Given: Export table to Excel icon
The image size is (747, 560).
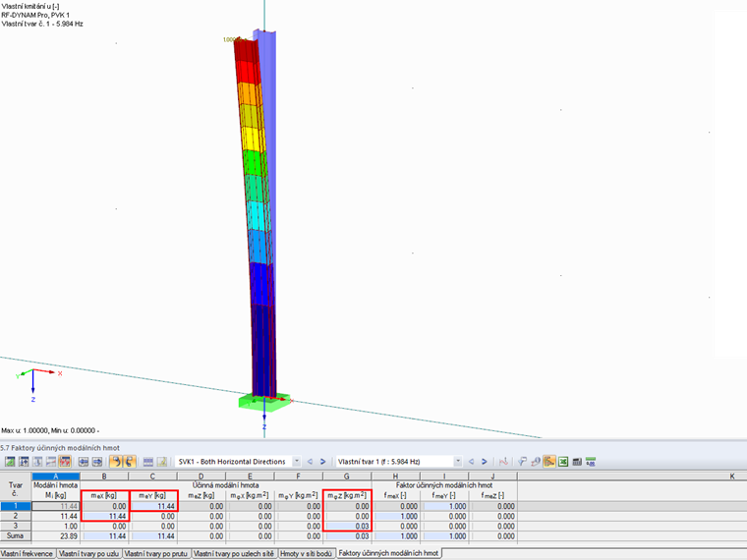Looking at the screenshot, I should coord(563,462).
